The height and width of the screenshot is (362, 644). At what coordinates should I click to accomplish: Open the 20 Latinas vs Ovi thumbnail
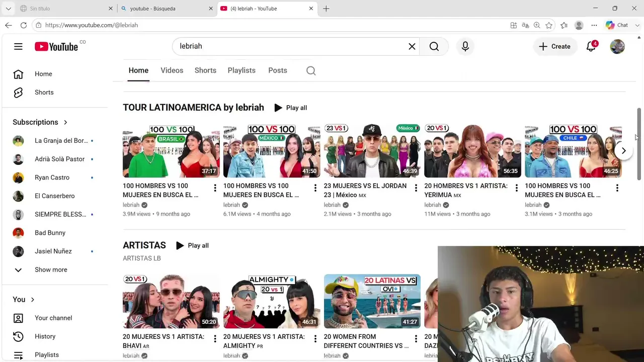tap(372, 302)
